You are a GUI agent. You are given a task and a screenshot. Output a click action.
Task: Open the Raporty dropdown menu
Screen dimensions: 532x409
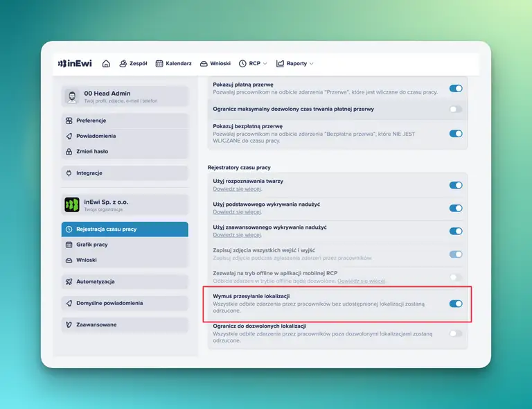pyautogui.click(x=294, y=63)
